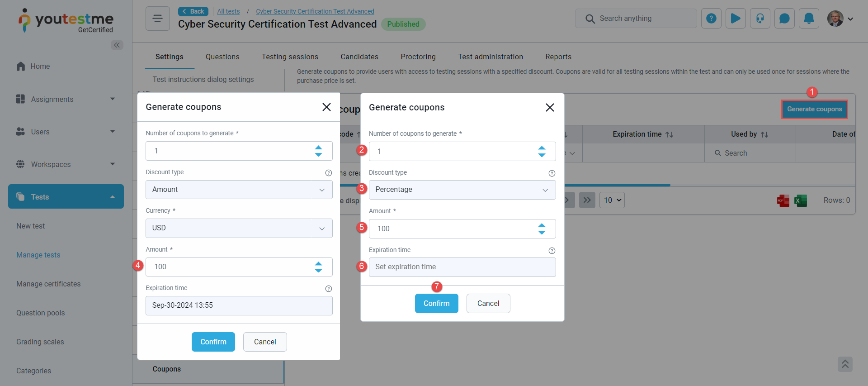Click the Search anything box
The height and width of the screenshot is (386, 868).
[636, 19]
